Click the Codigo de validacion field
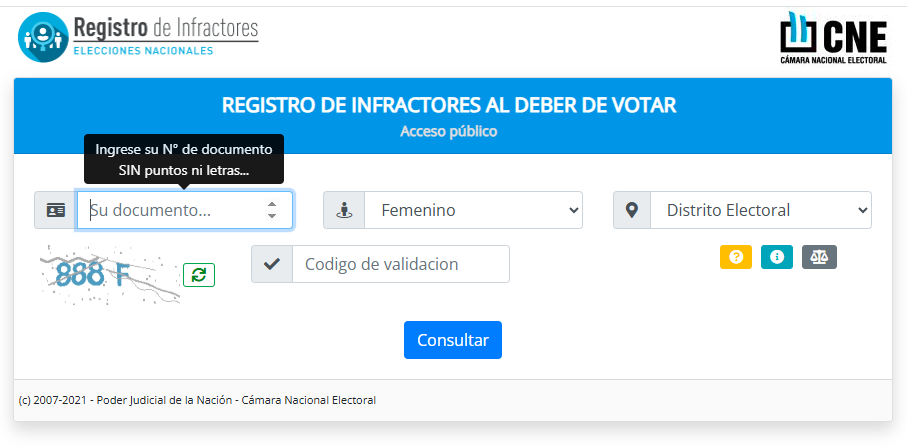907x447 pixels. (401, 264)
